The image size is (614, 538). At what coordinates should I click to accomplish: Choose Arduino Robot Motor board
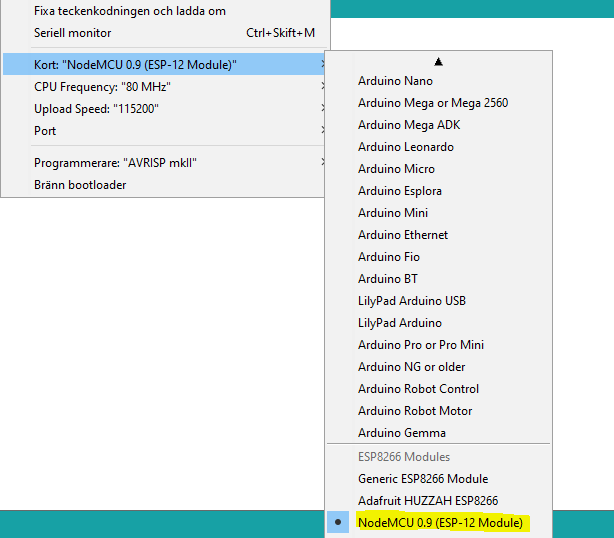coord(439,411)
